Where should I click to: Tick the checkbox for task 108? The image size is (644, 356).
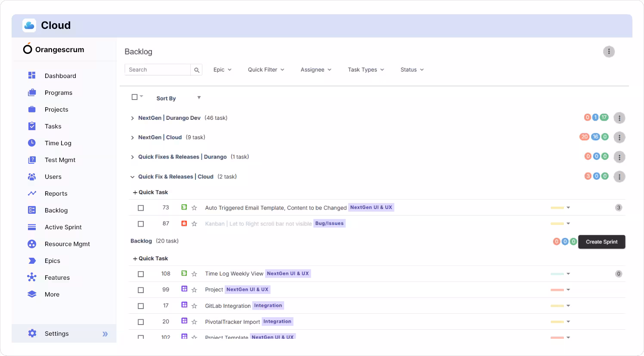click(141, 274)
